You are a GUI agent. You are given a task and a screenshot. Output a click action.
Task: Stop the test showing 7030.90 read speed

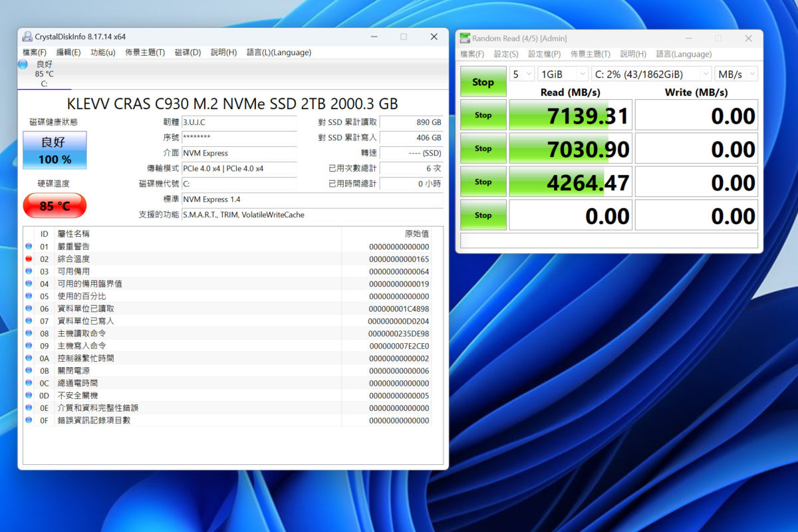483,148
